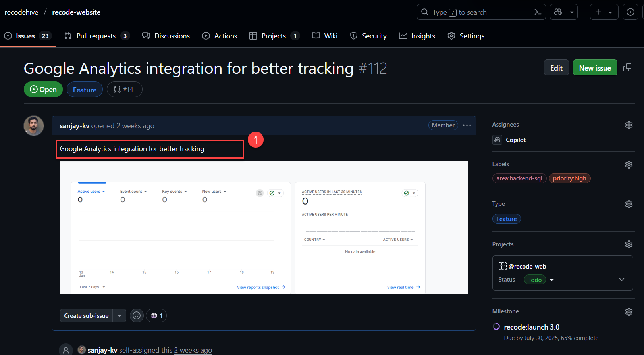Open the Wiki tab

click(325, 36)
